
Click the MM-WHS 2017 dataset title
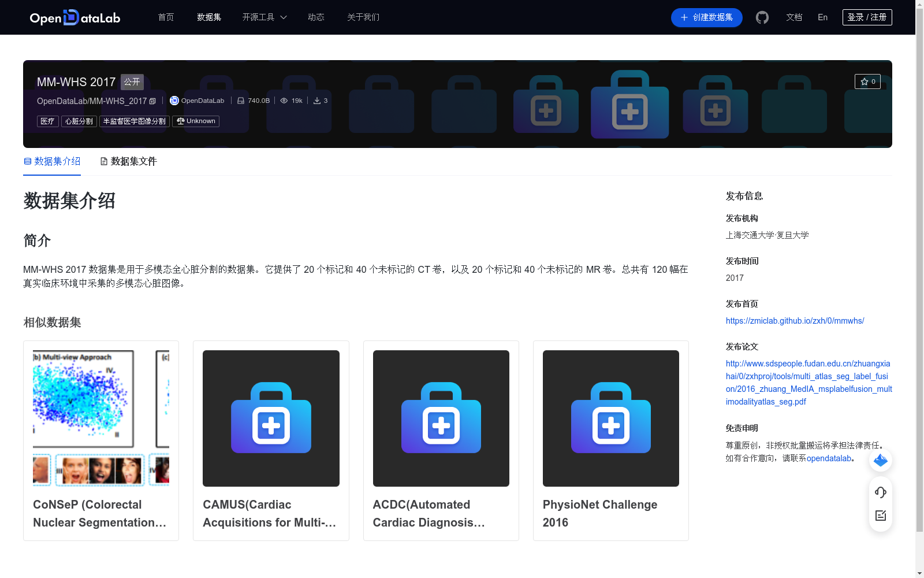point(76,82)
